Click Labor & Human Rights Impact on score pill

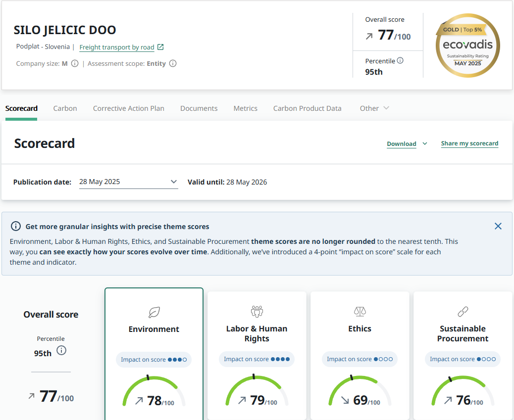[x=257, y=359]
